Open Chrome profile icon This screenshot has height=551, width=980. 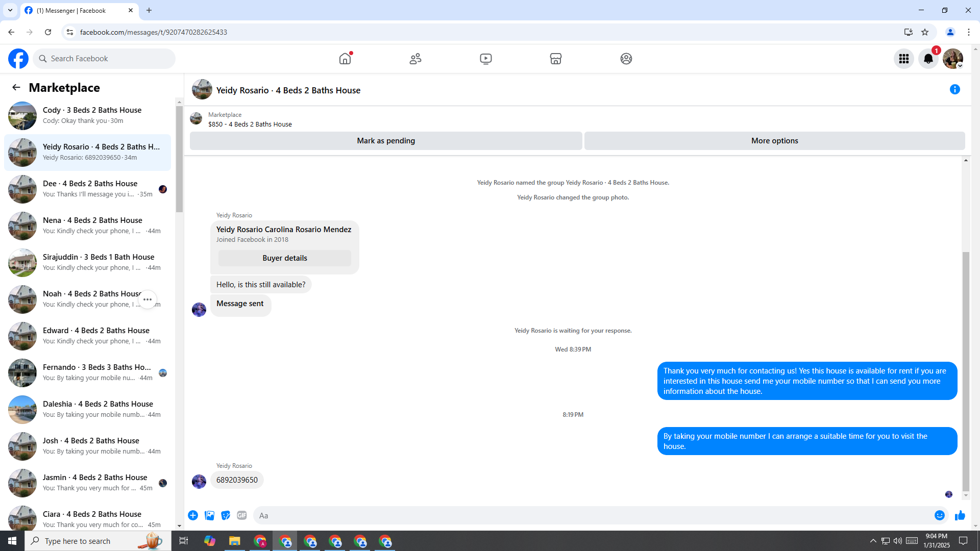[950, 32]
